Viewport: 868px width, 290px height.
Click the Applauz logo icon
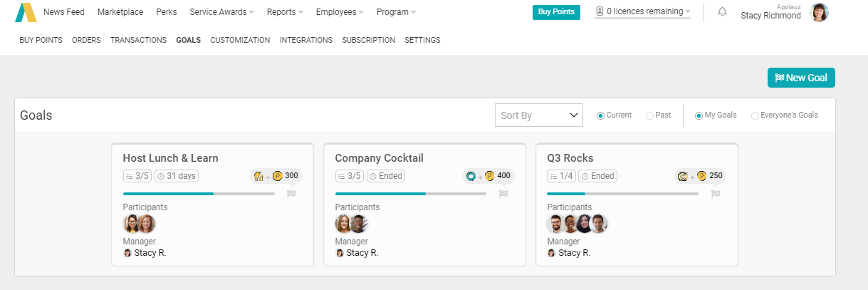click(25, 12)
